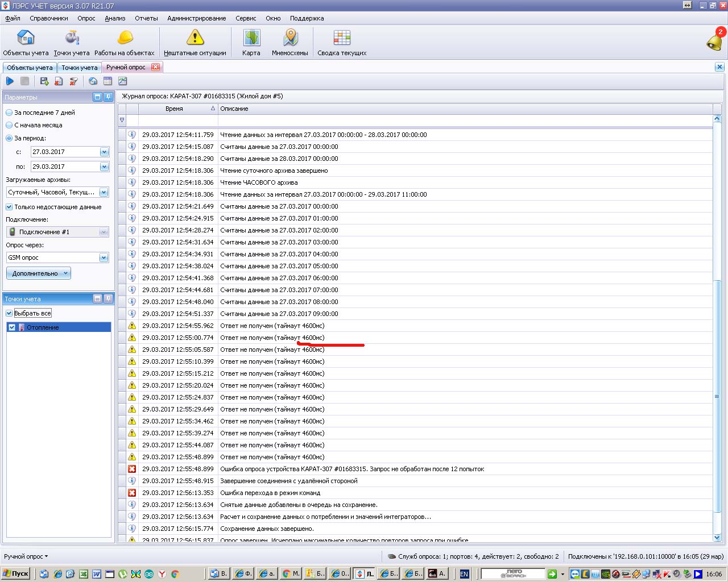728x582 pixels.
Task: Open the Поддержка menu
Action: coord(307,18)
